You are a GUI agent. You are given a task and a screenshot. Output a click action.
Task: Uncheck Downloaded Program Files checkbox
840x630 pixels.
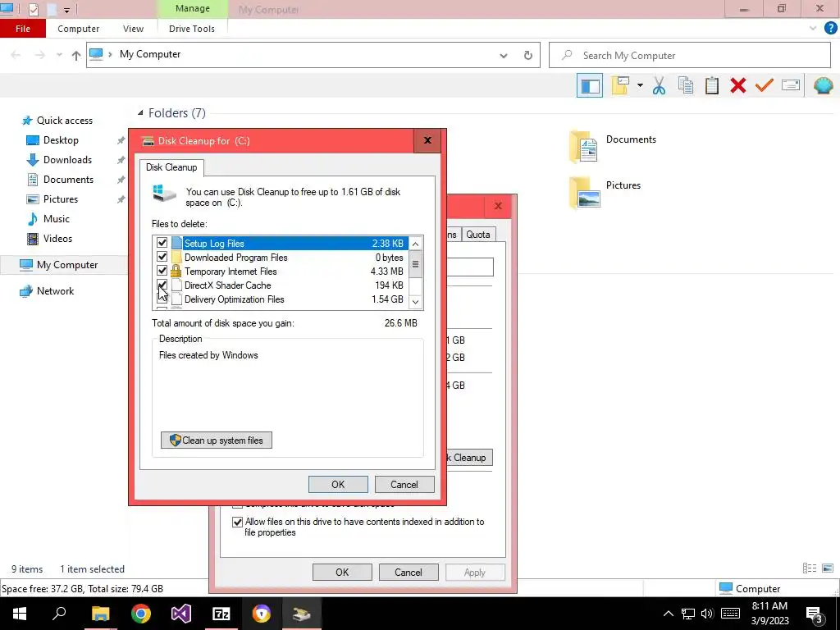point(162,257)
